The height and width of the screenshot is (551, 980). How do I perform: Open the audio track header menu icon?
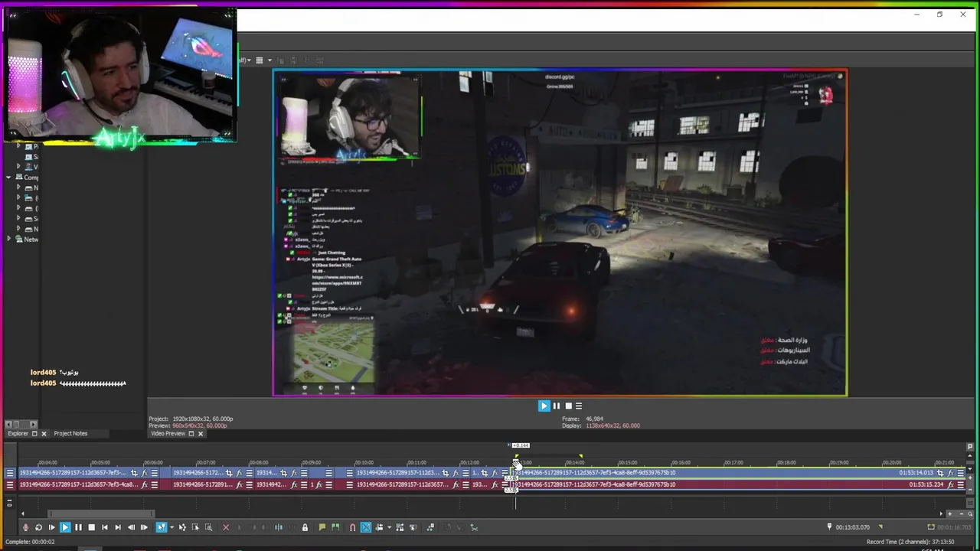coord(10,484)
